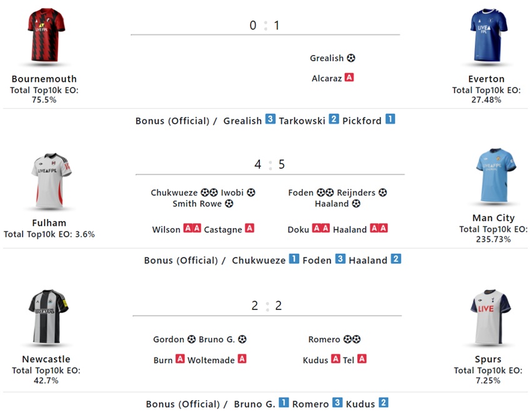The width and height of the screenshot is (531, 420).
Task: Click the Bournemouth vs Everton 0:1 score
Action: point(265,26)
